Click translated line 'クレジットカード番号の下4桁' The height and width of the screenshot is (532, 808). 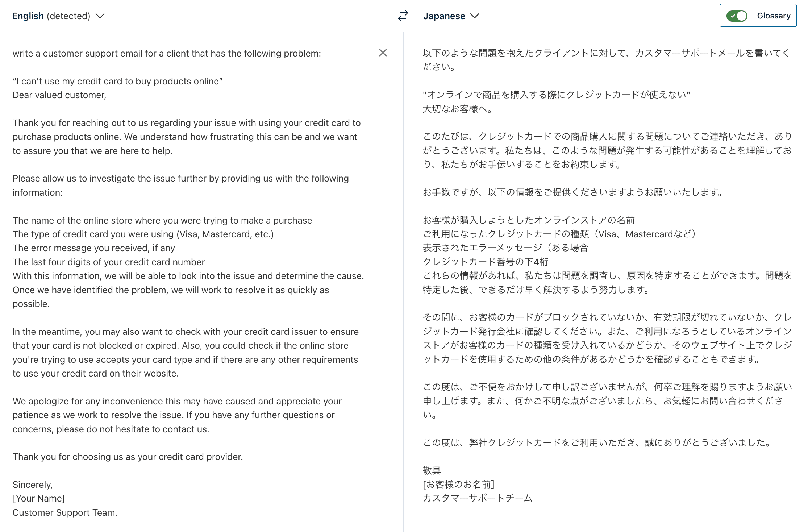pos(486,262)
